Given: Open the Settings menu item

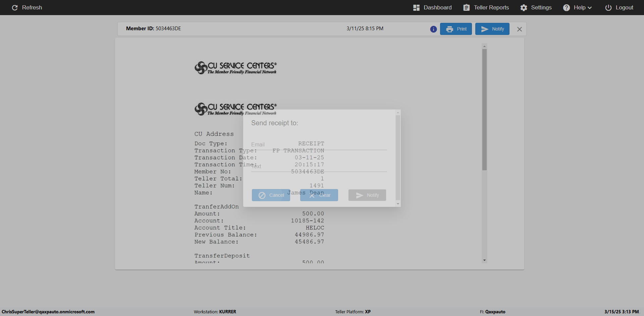Looking at the screenshot, I should click(x=536, y=7).
